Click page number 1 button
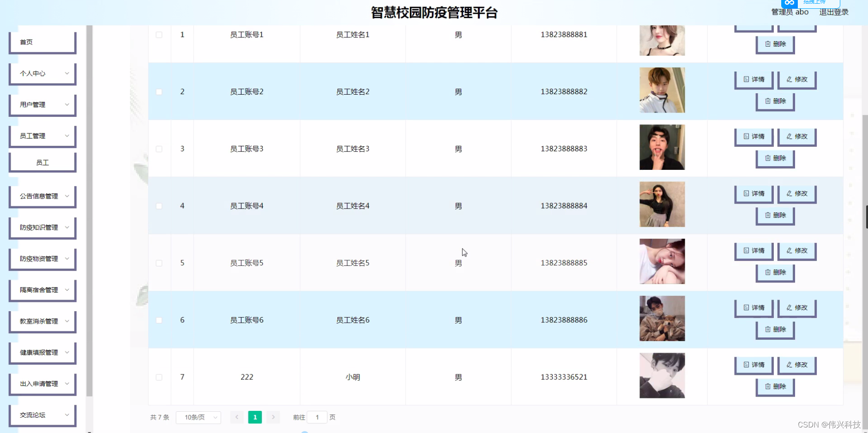Image resolution: width=868 pixels, height=433 pixels. tap(254, 417)
